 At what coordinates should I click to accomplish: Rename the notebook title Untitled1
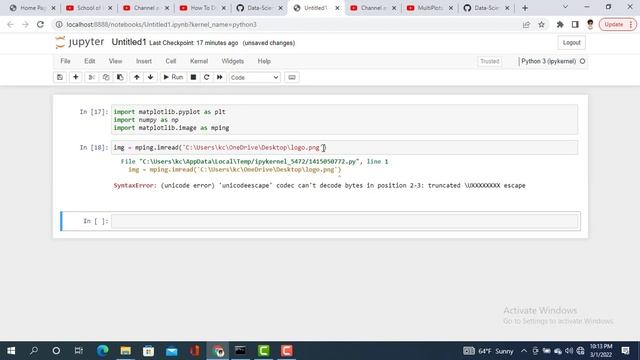(129, 42)
